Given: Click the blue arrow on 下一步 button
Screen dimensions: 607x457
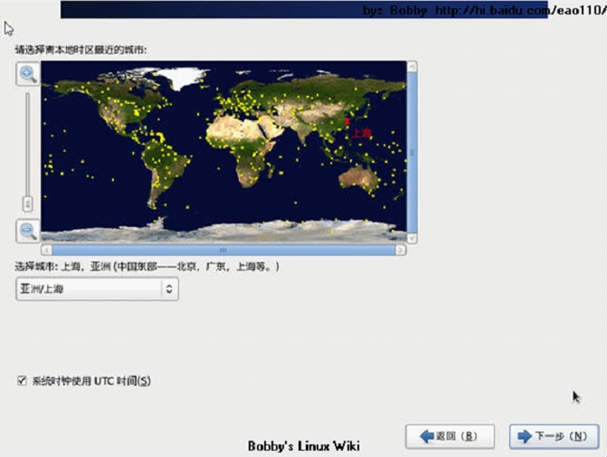Looking at the screenshot, I should tap(525, 436).
